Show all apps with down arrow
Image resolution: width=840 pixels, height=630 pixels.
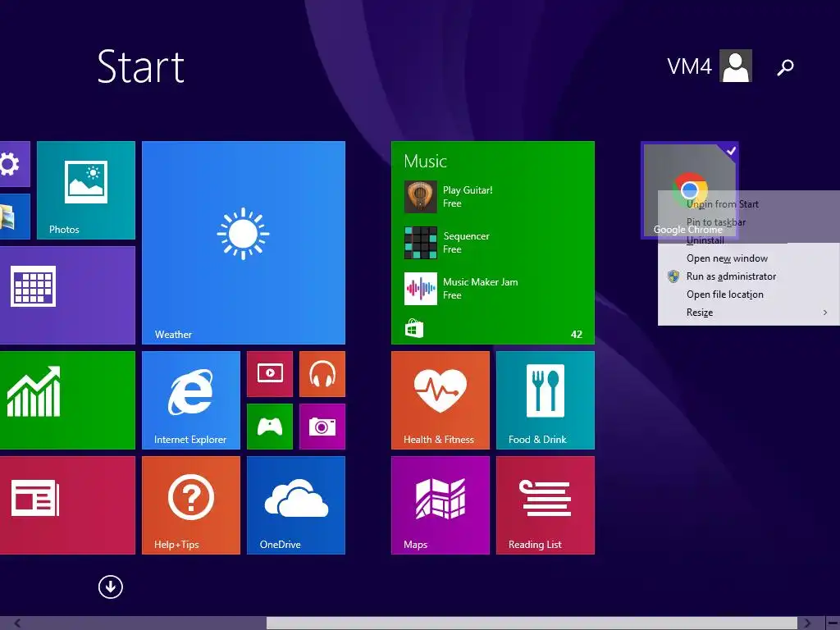point(111,587)
